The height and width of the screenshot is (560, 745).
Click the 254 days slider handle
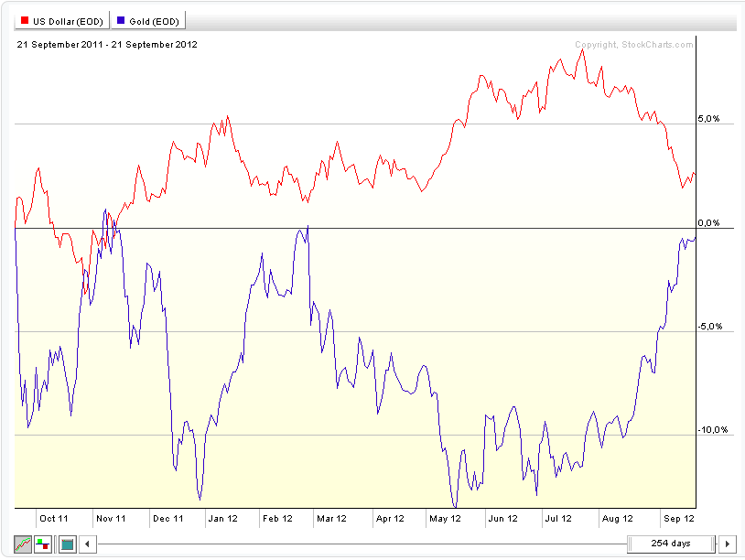pos(671,544)
